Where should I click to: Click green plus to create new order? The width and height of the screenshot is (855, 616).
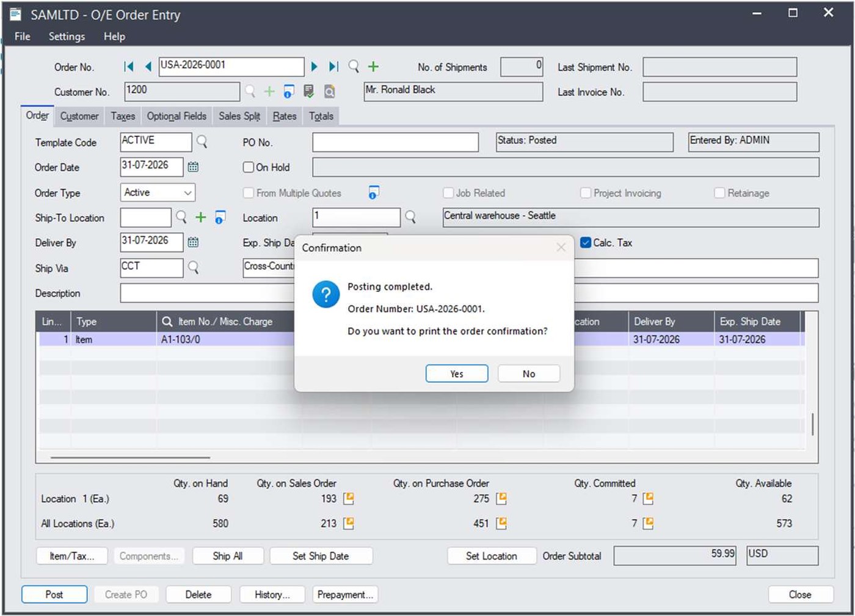(373, 66)
